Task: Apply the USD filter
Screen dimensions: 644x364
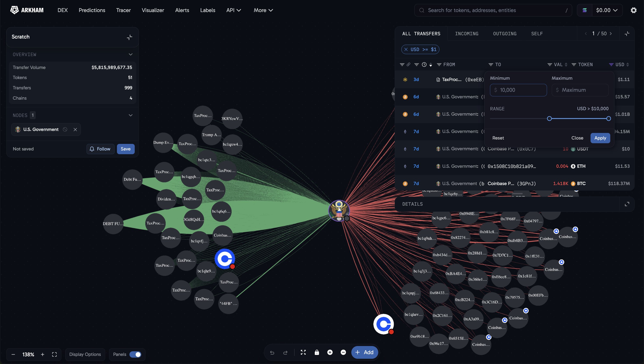Action: click(x=600, y=138)
